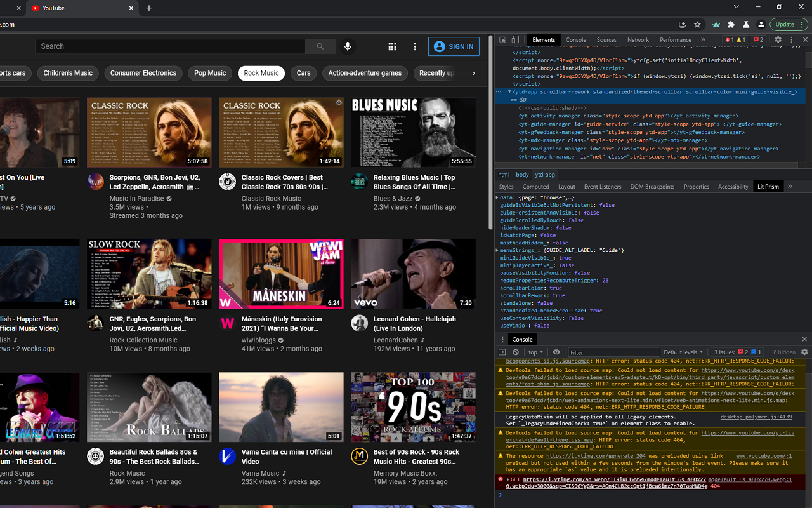Expand the data property in Lit Prism

pos(498,198)
